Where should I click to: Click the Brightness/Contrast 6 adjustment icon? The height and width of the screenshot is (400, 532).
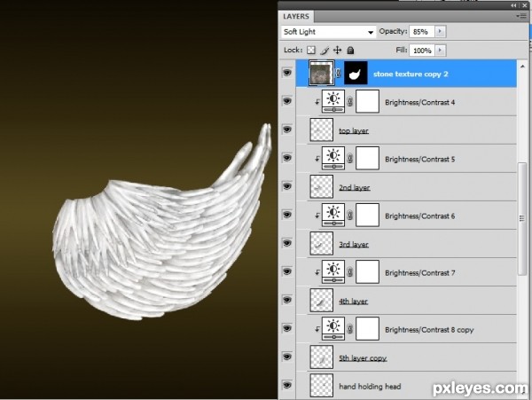[x=333, y=215]
